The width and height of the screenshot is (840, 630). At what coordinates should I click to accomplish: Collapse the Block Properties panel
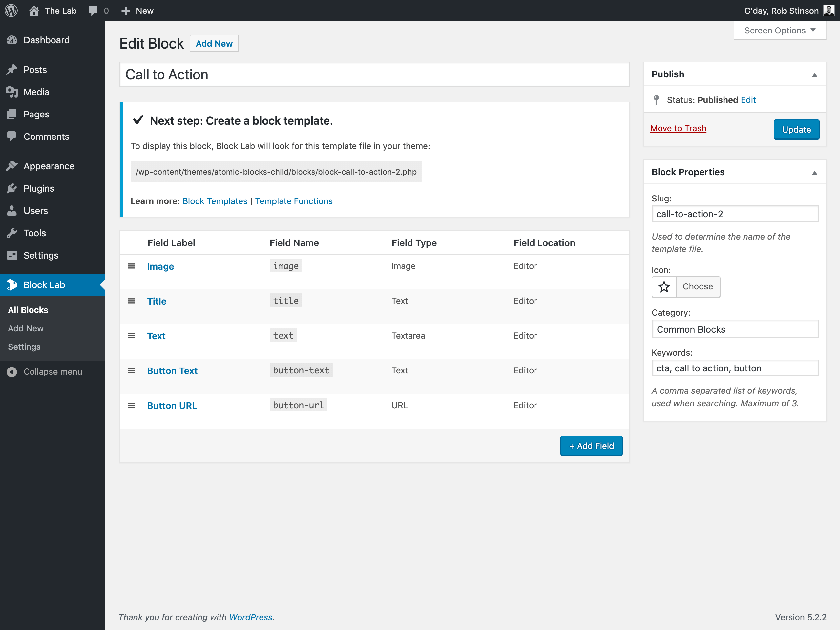[814, 173]
